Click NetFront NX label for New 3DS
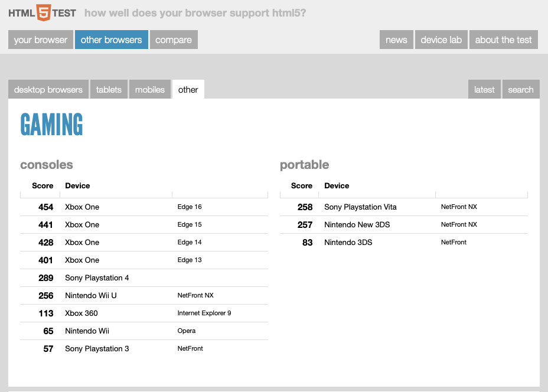This screenshot has height=392, width=548. point(459,224)
